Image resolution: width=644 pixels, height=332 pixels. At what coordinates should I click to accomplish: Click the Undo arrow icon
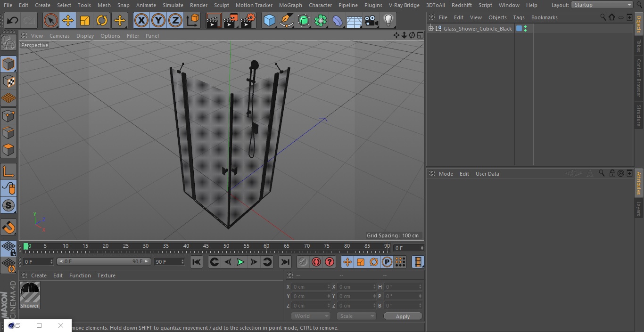[x=12, y=21]
